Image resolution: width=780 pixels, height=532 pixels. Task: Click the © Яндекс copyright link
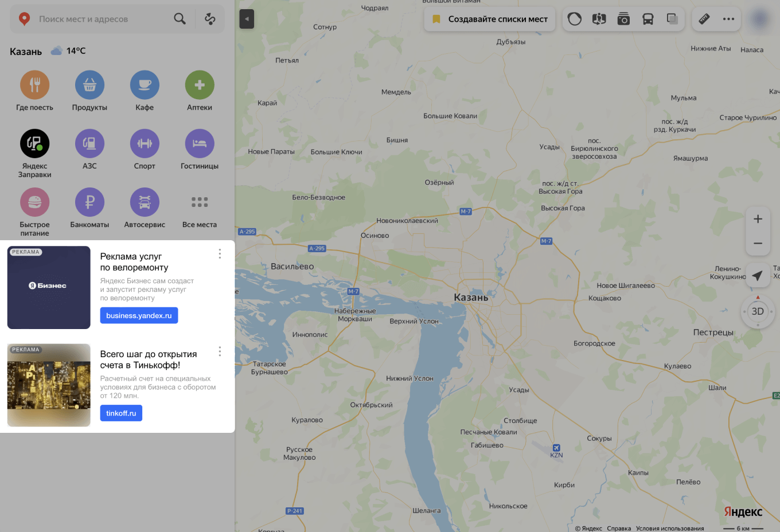tap(588, 528)
